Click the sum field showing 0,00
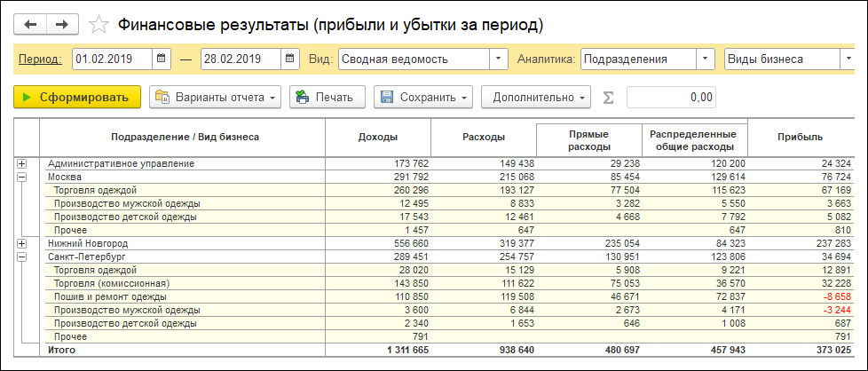This screenshot has width=868, height=371. tap(671, 97)
